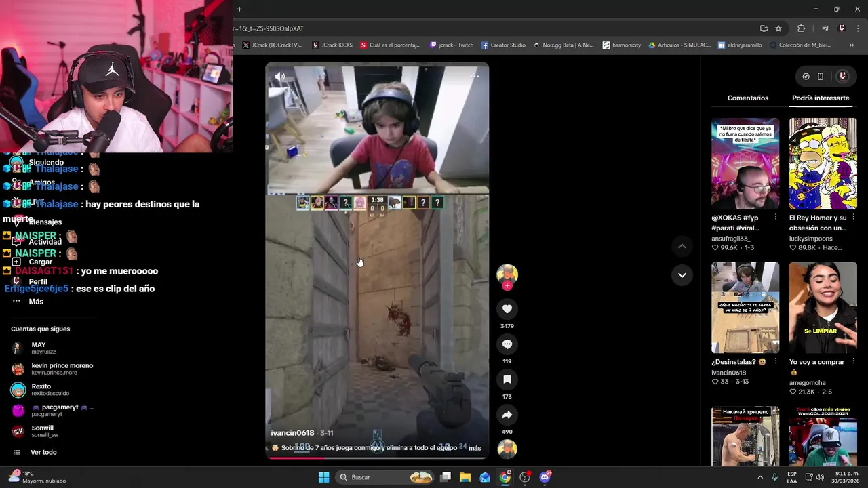Open the jcrack - Twitch bookmark
868x488 pixels.
pyautogui.click(x=452, y=45)
